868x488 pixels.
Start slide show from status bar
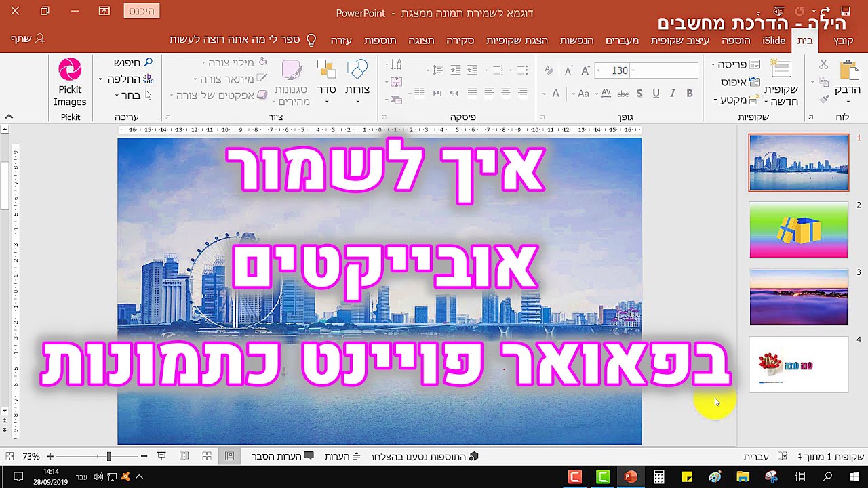point(161,456)
